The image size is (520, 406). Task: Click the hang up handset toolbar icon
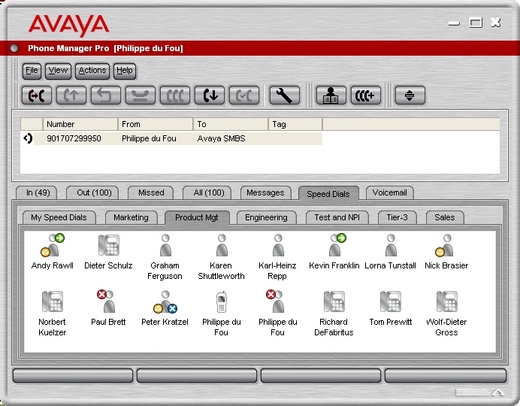[140, 95]
